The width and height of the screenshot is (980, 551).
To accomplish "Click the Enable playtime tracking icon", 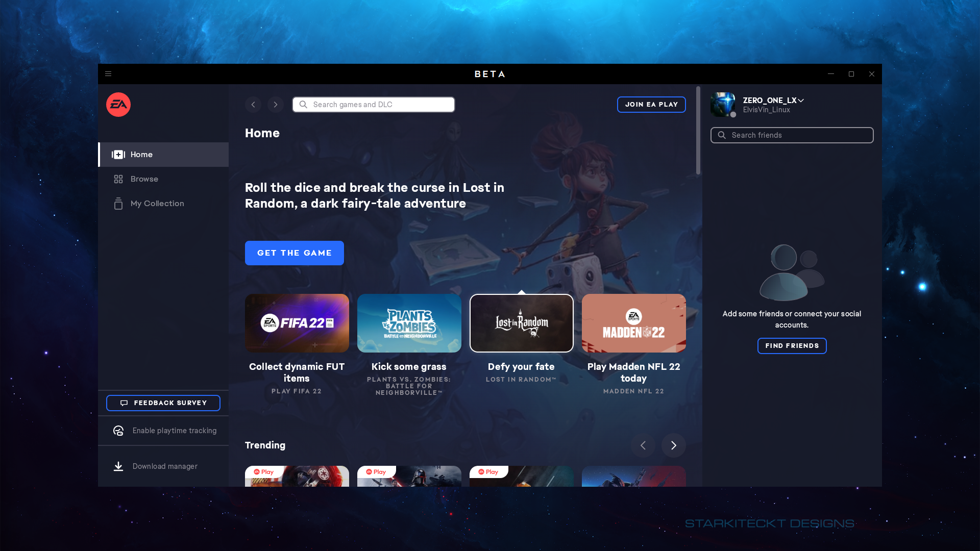I will point(118,430).
